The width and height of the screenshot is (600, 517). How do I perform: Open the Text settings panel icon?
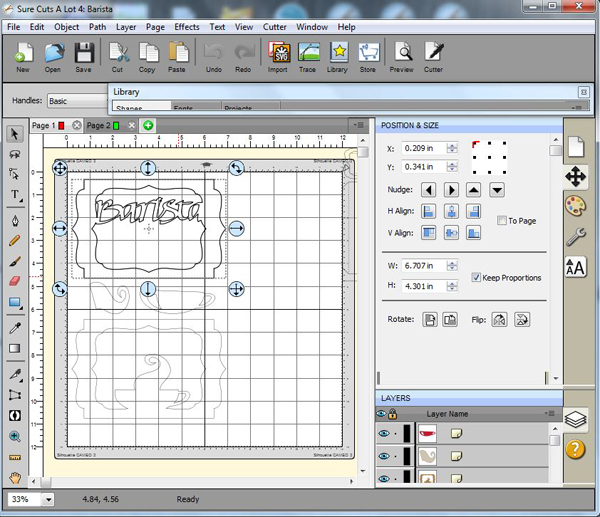pyautogui.click(x=576, y=267)
